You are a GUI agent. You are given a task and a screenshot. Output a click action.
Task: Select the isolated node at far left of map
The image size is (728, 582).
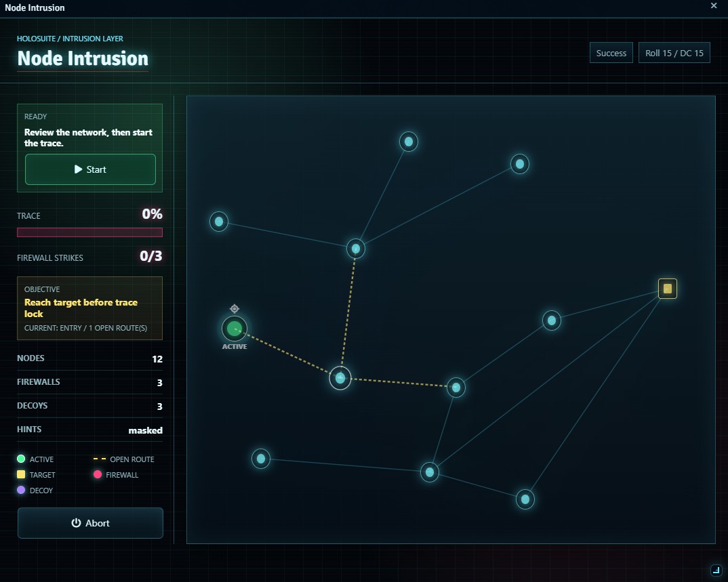point(219,222)
